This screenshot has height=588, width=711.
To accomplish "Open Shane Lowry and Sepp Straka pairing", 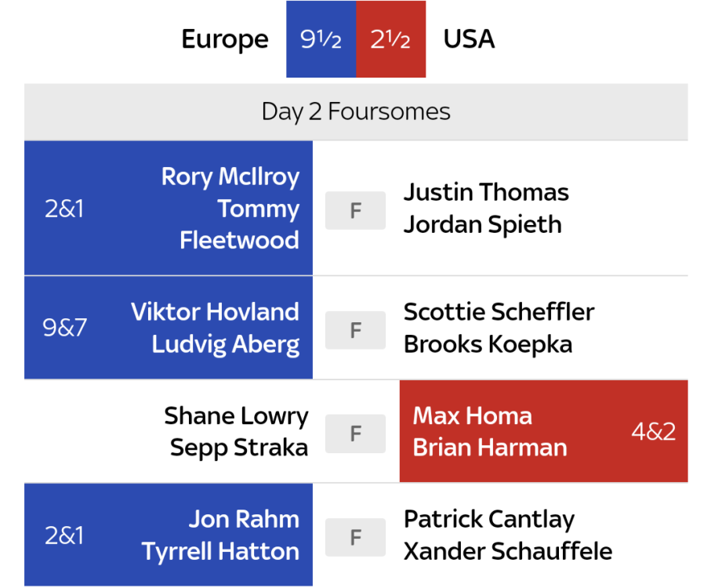I will [x=237, y=431].
